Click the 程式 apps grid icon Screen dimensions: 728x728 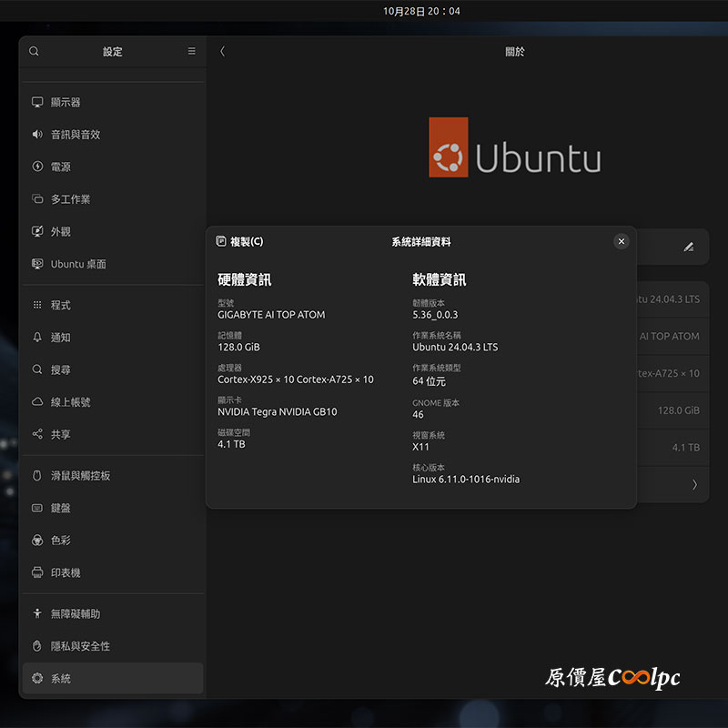click(37, 305)
